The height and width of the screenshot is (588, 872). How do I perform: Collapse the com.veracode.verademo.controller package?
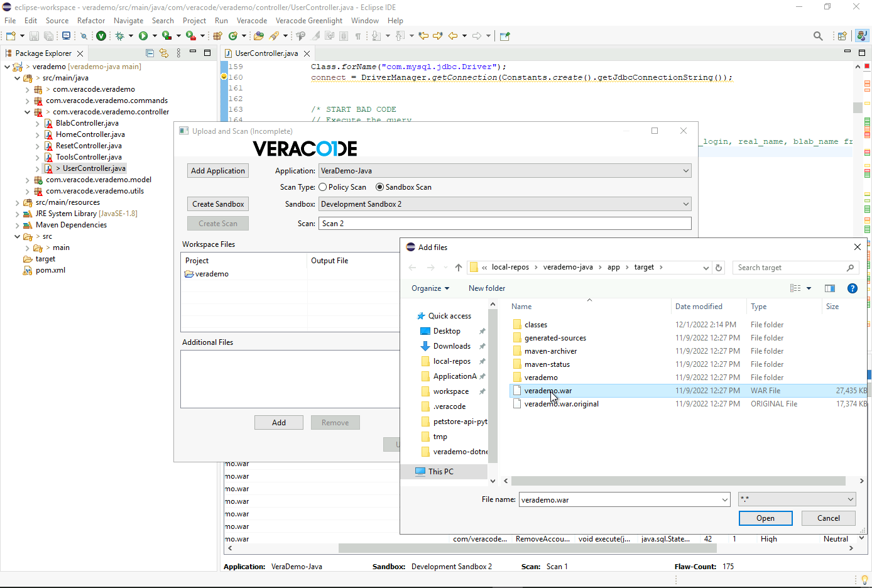[x=27, y=112]
